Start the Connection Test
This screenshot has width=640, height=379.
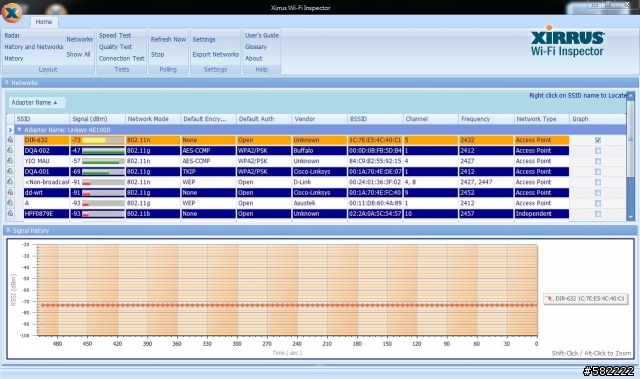[122, 58]
